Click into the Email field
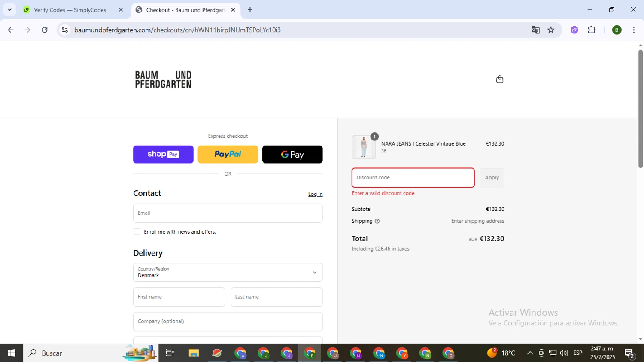Viewport: 644px width, 362px height. [228, 213]
